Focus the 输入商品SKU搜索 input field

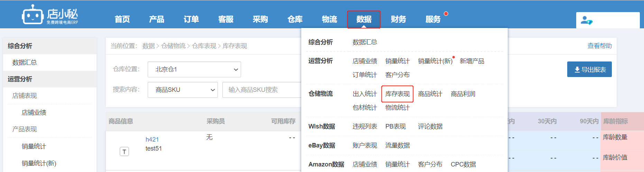click(262, 90)
